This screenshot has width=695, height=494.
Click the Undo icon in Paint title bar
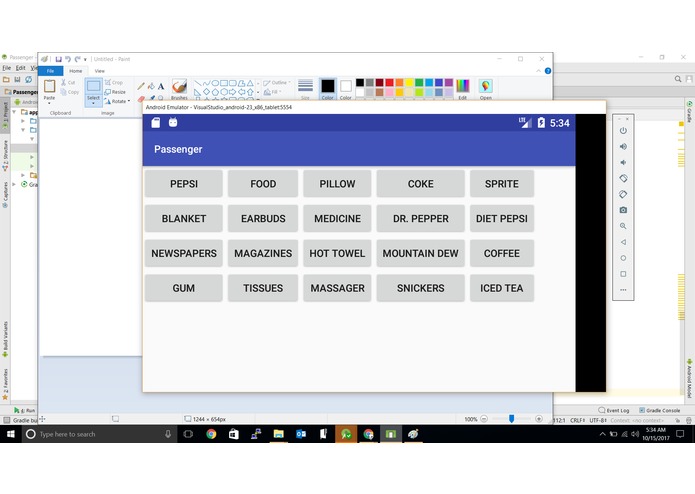pos(68,59)
